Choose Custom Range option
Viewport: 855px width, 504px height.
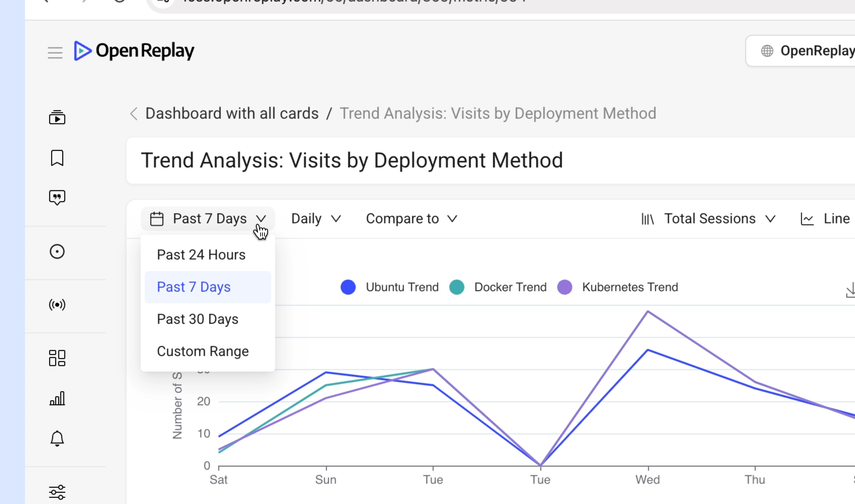pos(208,351)
